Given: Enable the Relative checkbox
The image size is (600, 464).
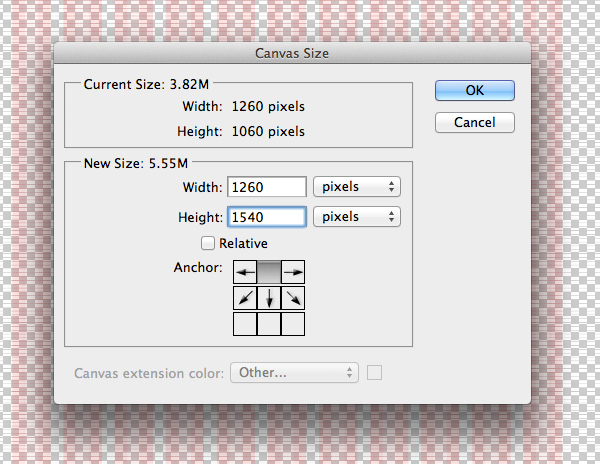Looking at the screenshot, I should coord(208,243).
